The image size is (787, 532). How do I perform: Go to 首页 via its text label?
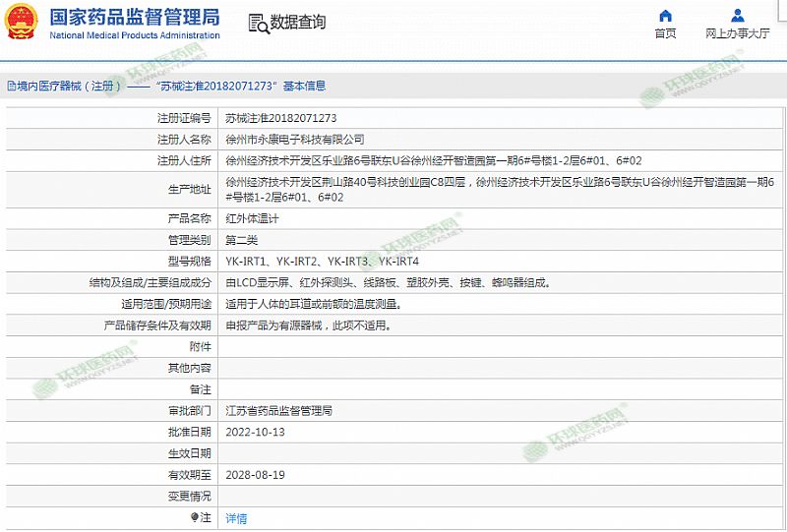pos(665,33)
